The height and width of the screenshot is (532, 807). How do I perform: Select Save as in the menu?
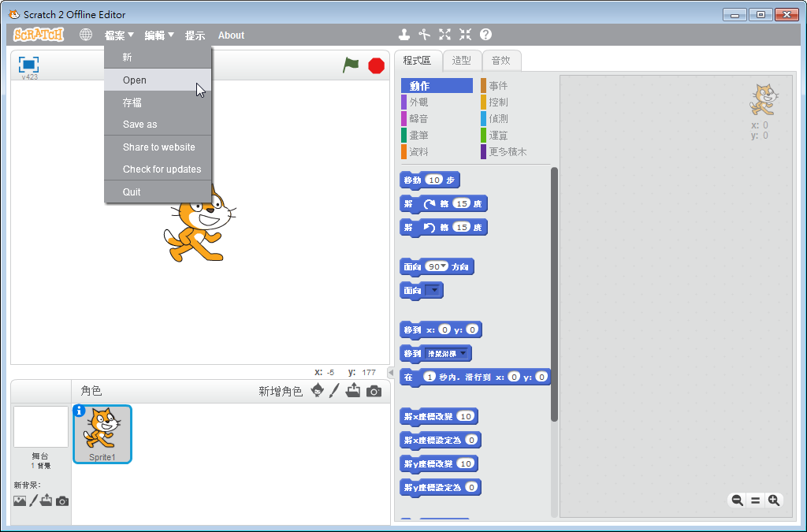point(139,125)
